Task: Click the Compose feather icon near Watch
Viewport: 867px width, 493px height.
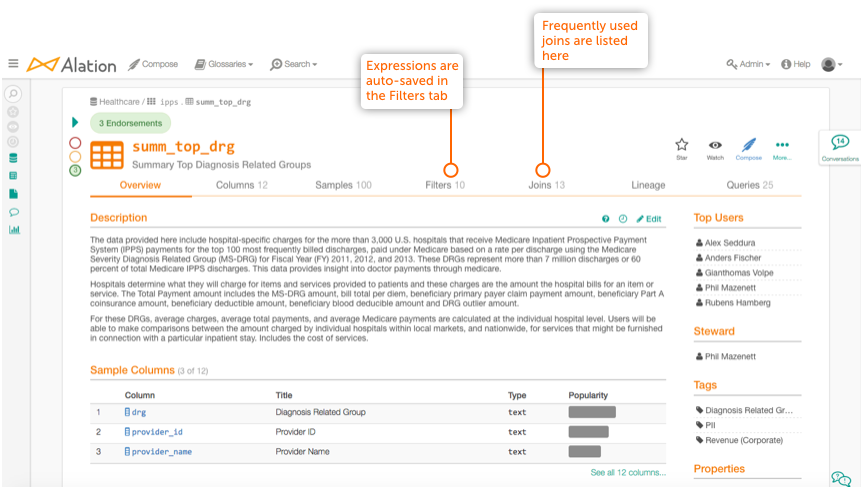Action: pos(749,145)
